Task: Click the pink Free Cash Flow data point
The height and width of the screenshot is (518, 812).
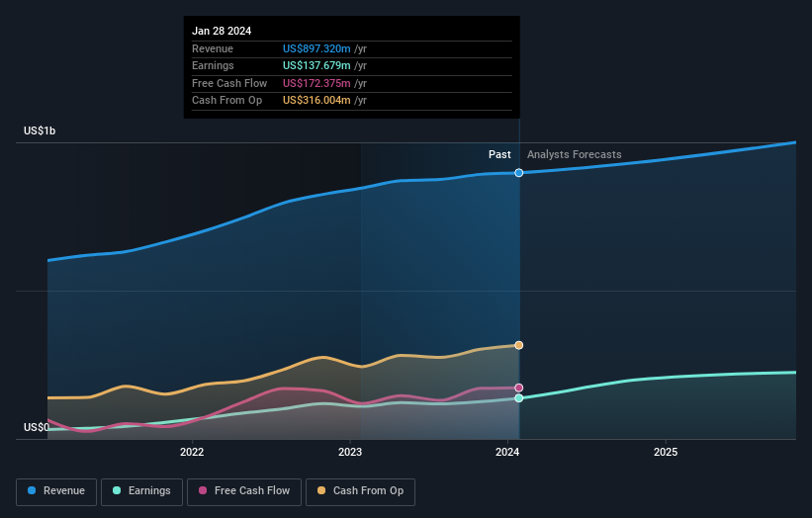Action: (x=519, y=388)
